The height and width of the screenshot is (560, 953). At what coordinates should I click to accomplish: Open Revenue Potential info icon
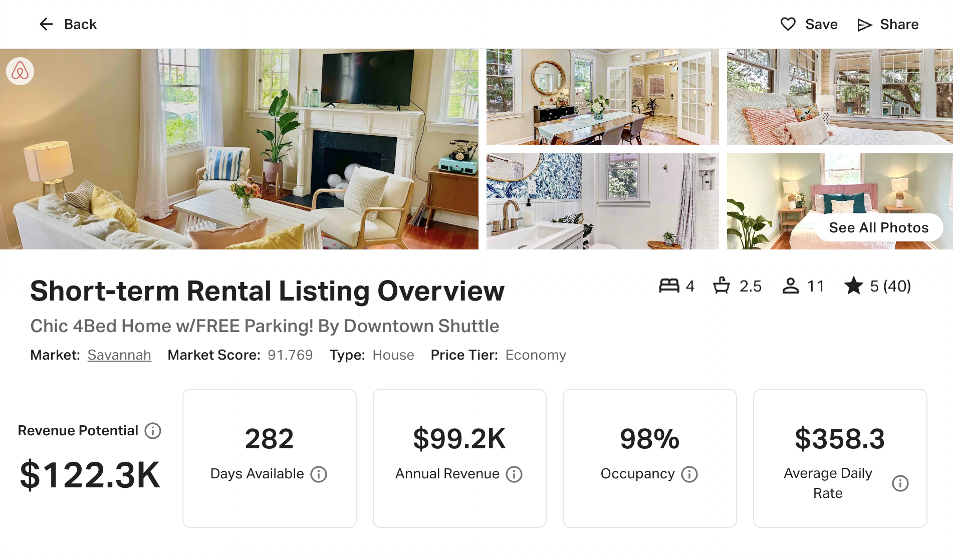153,431
